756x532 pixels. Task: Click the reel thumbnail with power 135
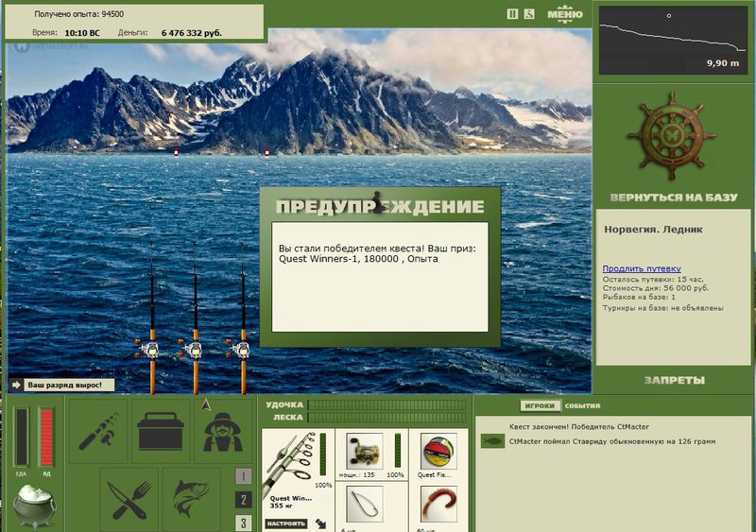[365, 452]
